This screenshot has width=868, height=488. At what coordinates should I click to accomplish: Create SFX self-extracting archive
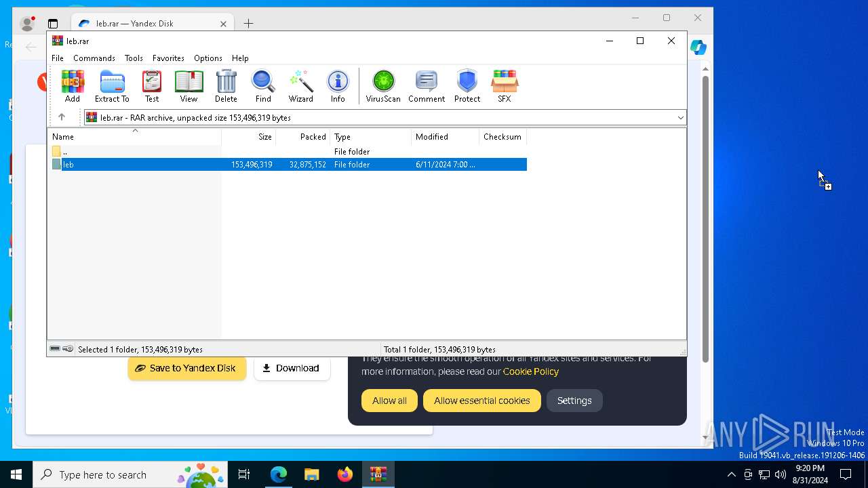[504, 86]
